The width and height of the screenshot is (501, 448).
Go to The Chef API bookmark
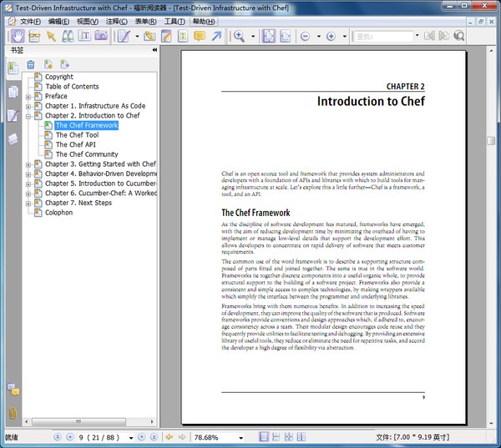click(x=76, y=144)
